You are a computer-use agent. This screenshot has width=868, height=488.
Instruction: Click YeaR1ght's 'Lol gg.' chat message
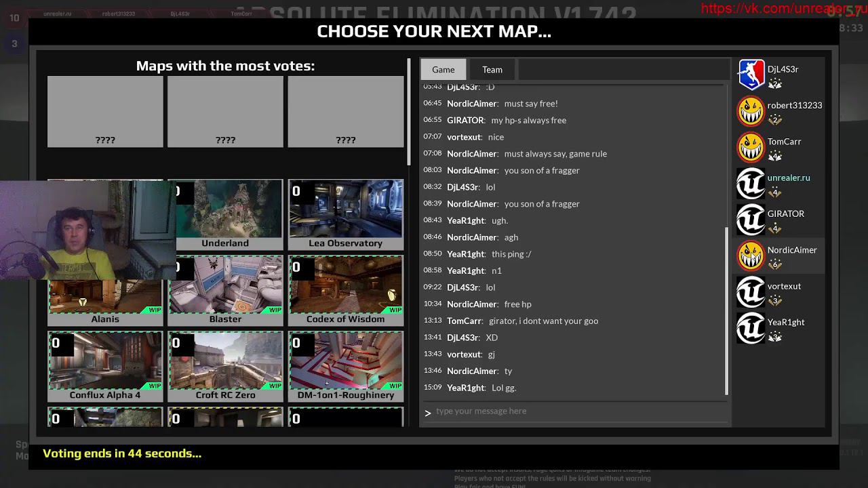pos(504,388)
